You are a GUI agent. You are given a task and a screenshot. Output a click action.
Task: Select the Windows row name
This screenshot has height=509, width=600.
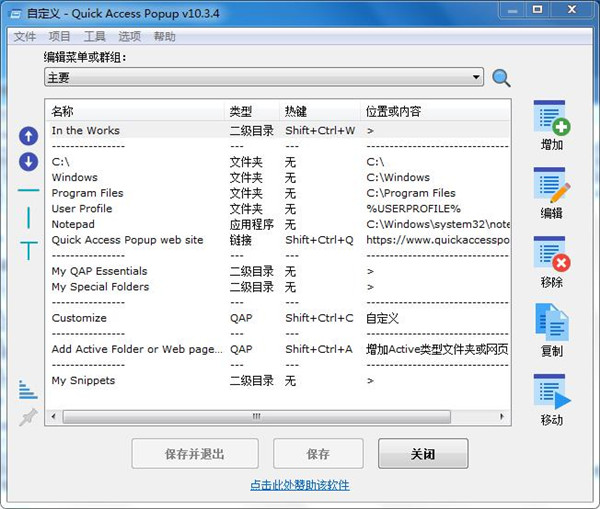click(x=75, y=178)
